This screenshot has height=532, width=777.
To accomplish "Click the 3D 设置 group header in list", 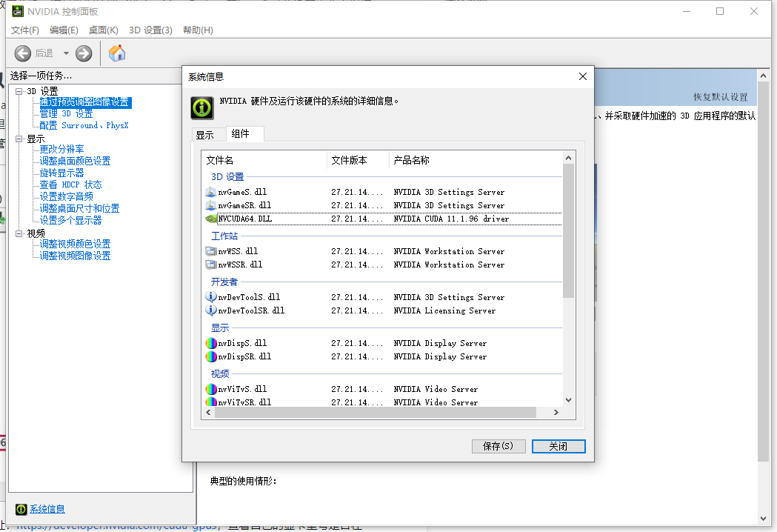I will point(227,177).
